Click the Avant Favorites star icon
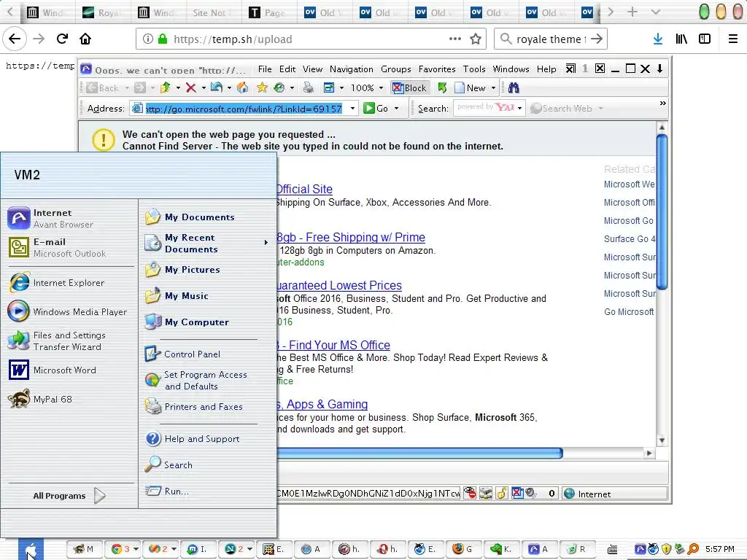 (262, 87)
